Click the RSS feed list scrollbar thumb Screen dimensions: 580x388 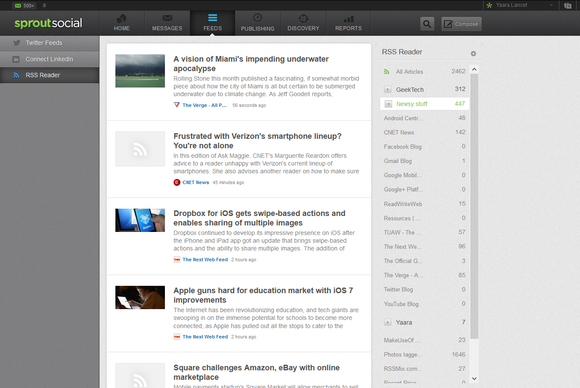point(474,206)
